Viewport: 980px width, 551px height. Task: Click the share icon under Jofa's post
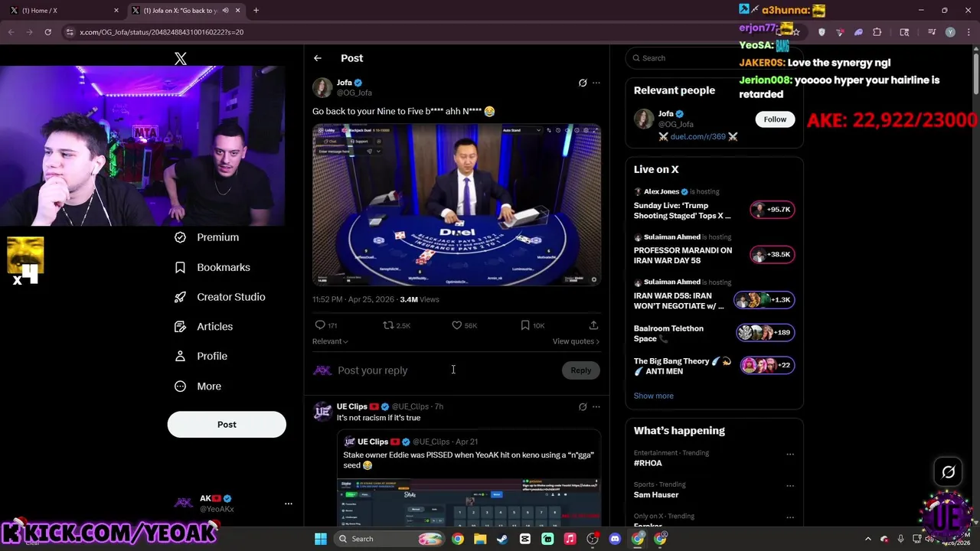[x=593, y=325]
